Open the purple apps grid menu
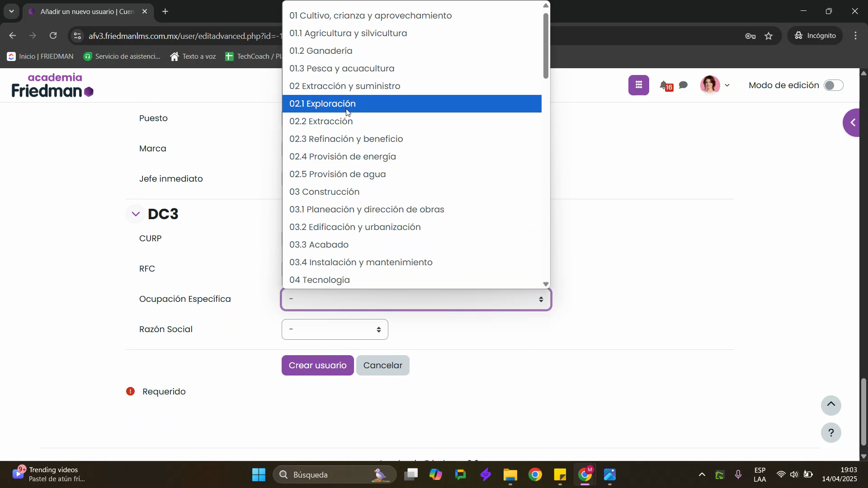The height and width of the screenshot is (488, 868). point(638,85)
